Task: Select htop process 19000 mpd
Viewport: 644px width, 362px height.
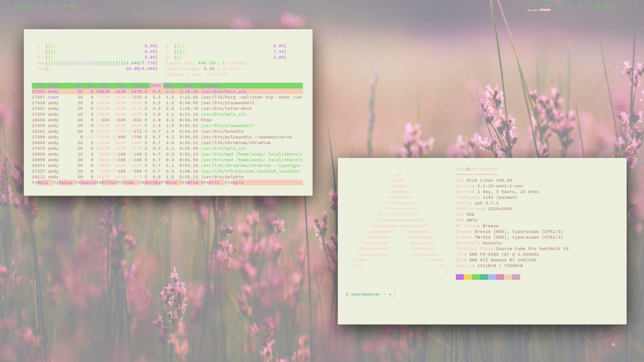Action: coord(167,154)
